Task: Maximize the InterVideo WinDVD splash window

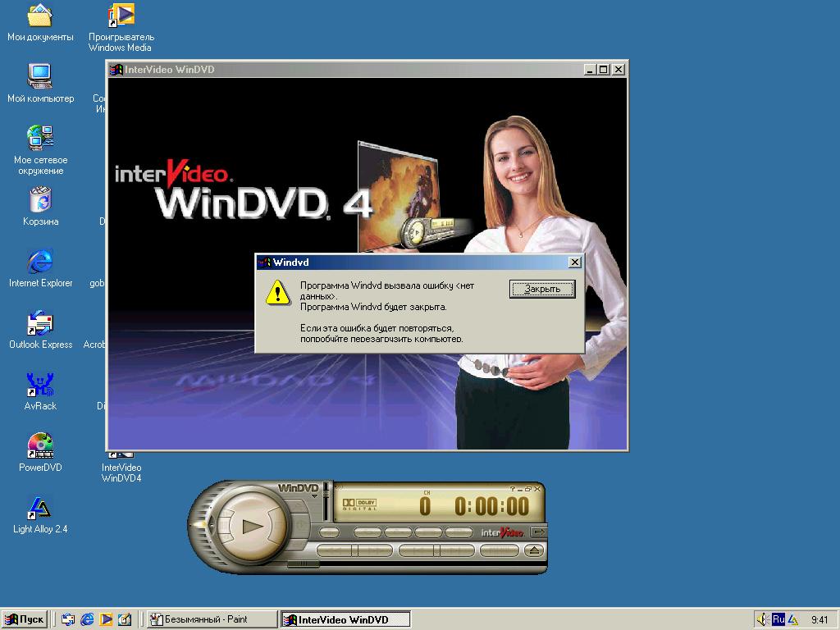Action: click(603, 70)
